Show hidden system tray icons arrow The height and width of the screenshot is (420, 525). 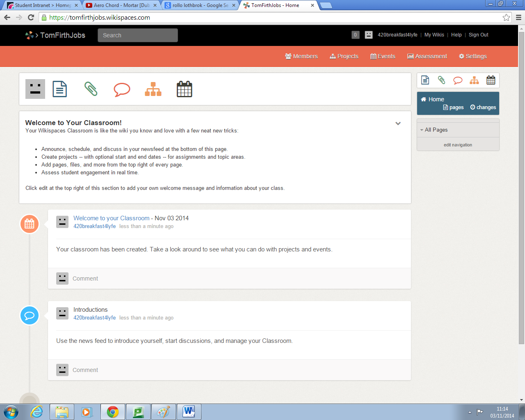point(470,412)
